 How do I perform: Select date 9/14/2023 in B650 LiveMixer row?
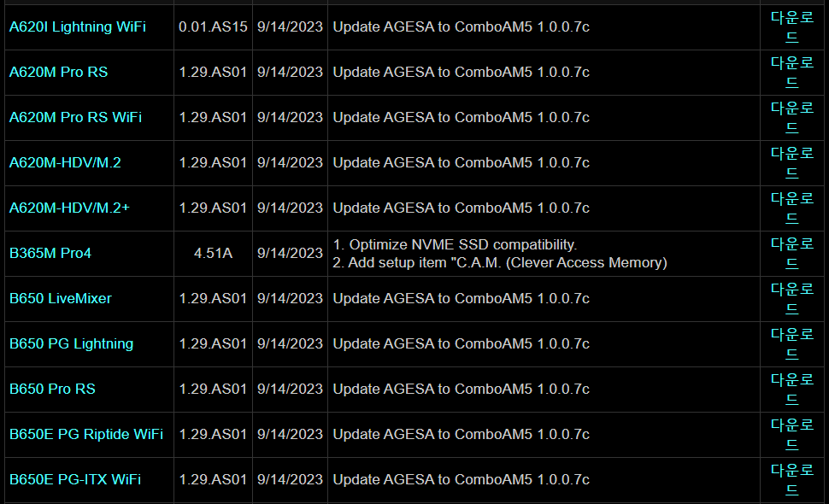(x=291, y=298)
